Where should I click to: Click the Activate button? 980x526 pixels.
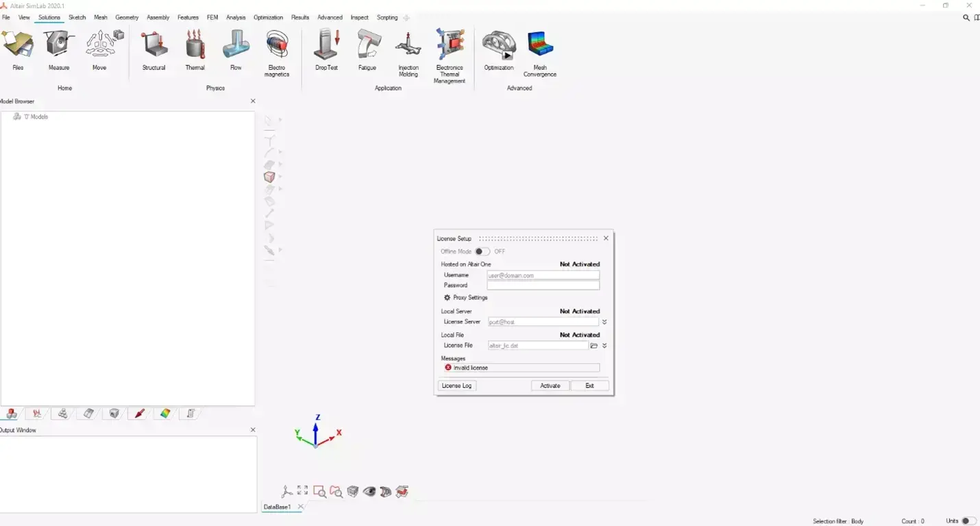[x=550, y=386]
